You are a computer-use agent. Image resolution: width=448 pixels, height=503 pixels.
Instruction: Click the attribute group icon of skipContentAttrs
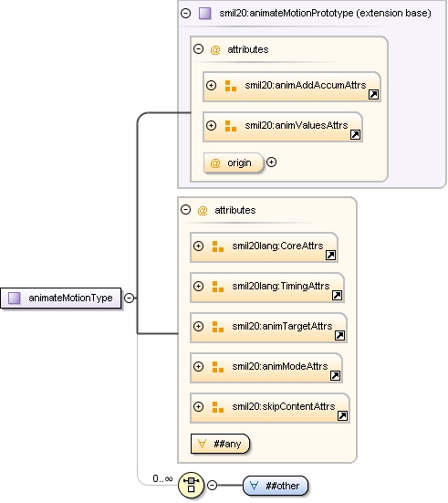[x=218, y=407]
